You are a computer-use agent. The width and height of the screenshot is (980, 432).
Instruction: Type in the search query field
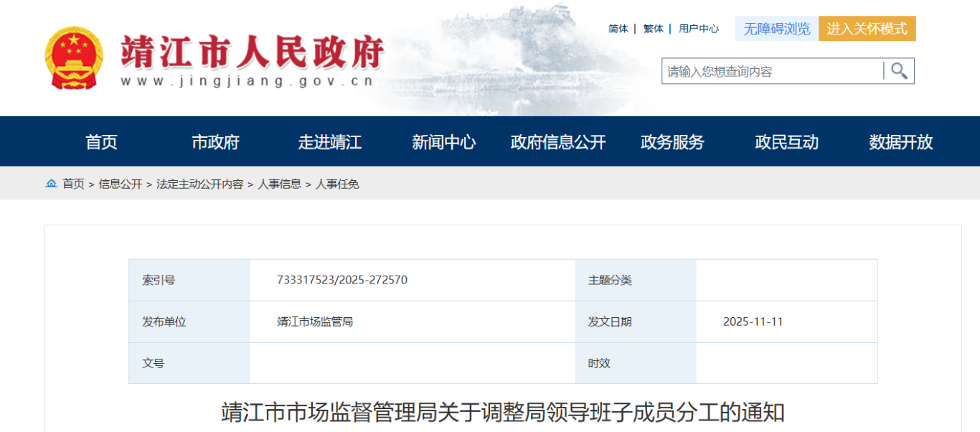[771, 71]
